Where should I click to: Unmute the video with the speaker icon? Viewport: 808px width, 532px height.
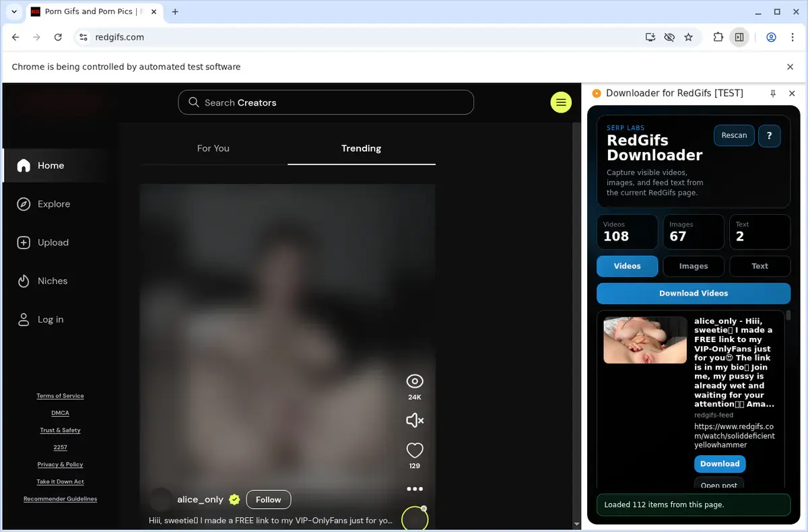click(x=415, y=420)
